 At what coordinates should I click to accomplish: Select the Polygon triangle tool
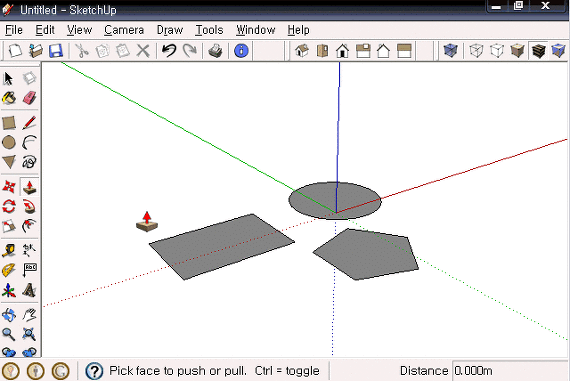[9, 162]
